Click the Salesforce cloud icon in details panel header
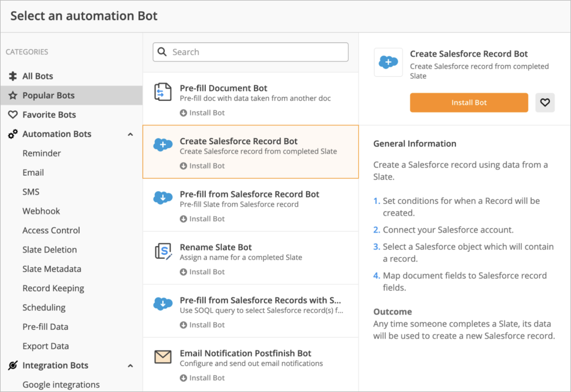The height and width of the screenshot is (392, 571). click(x=388, y=62)
